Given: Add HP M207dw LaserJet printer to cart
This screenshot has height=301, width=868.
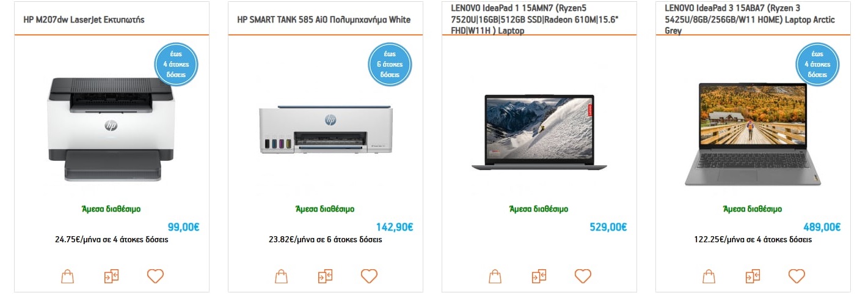Looking at the screenshot, I should pos(67,276).
